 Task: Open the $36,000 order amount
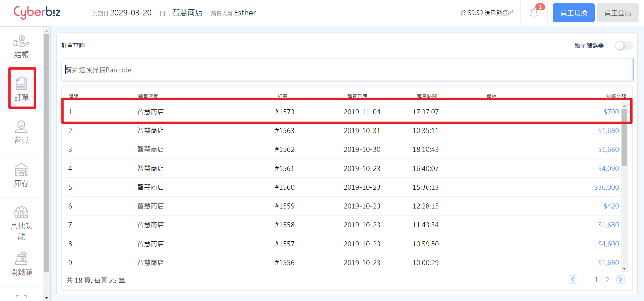606,187
